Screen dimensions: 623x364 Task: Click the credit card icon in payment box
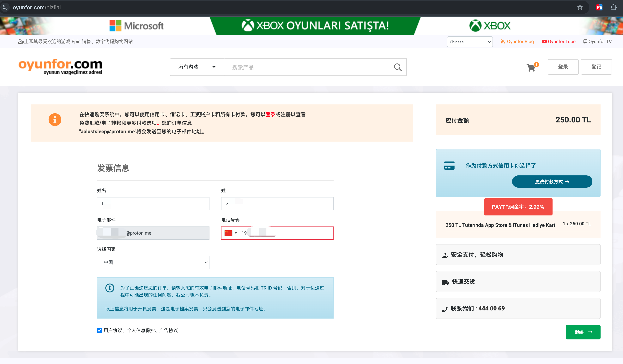[x=449, y=165]
